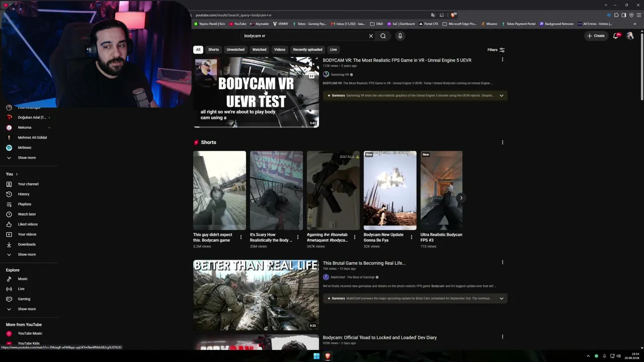Open 'This Brutal Game Is Becoming Real Life...' title
Image resolution: width=644 pixels, height=362 pixels.
(364, 263)
